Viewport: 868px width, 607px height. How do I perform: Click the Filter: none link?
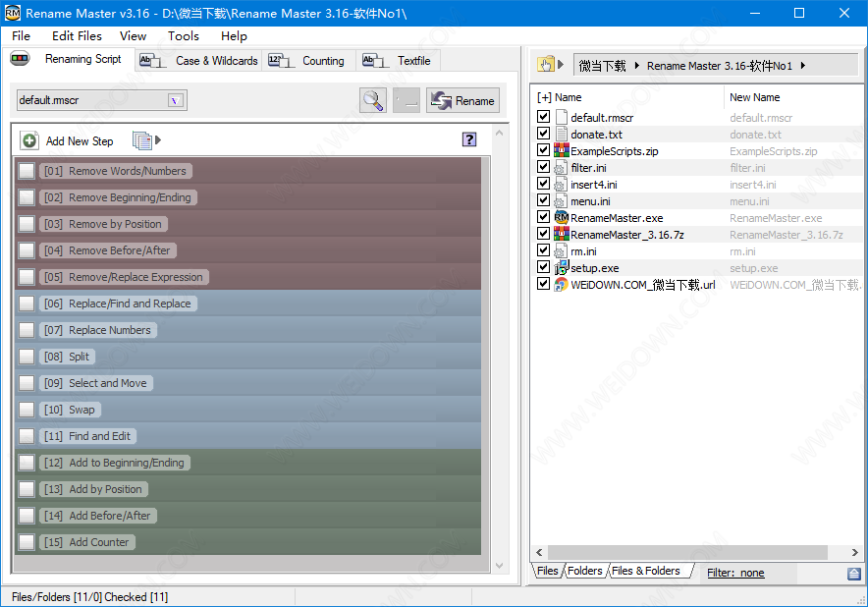point(735,573)
